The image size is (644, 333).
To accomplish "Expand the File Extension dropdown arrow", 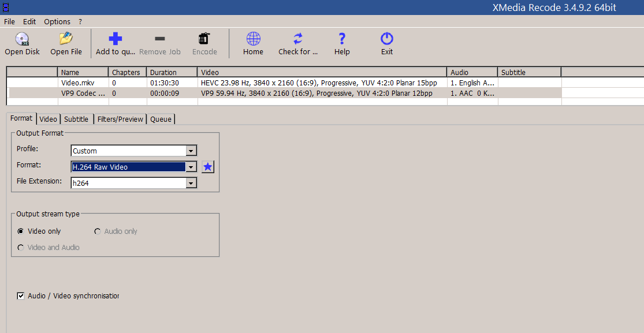I will (191, 183).
